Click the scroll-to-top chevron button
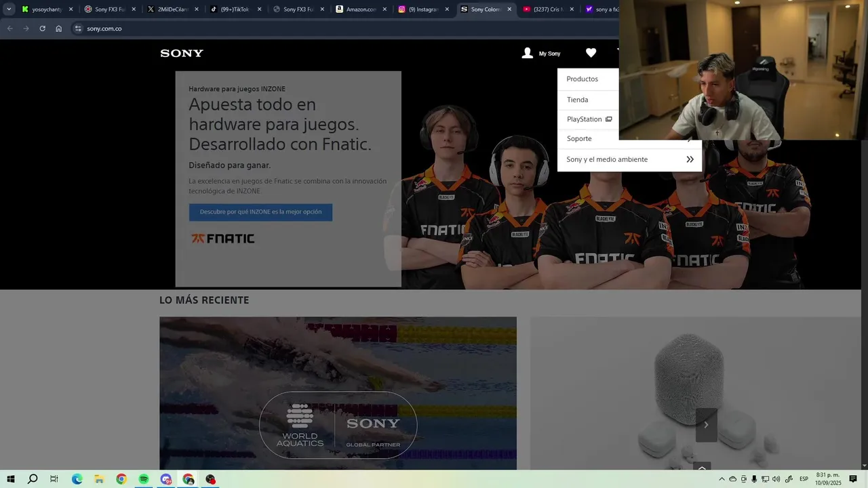 (702, 466)
